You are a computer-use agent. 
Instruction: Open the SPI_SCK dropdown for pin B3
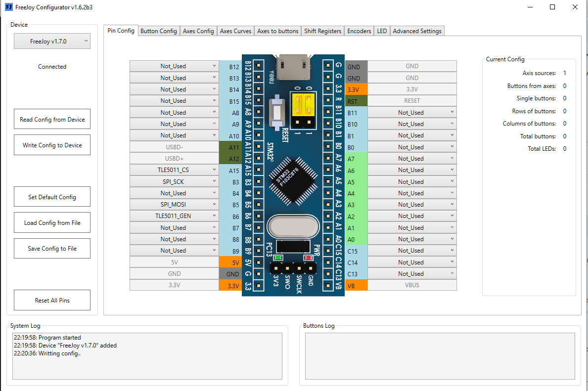[174, 181]
